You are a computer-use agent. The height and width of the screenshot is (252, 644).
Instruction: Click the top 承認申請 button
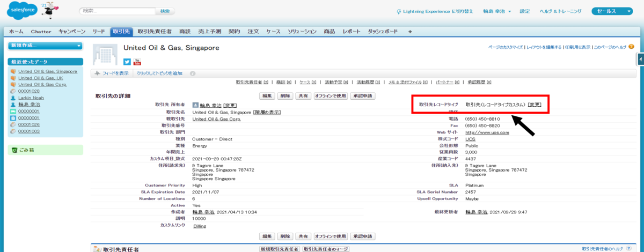click(x=362, y=96)
